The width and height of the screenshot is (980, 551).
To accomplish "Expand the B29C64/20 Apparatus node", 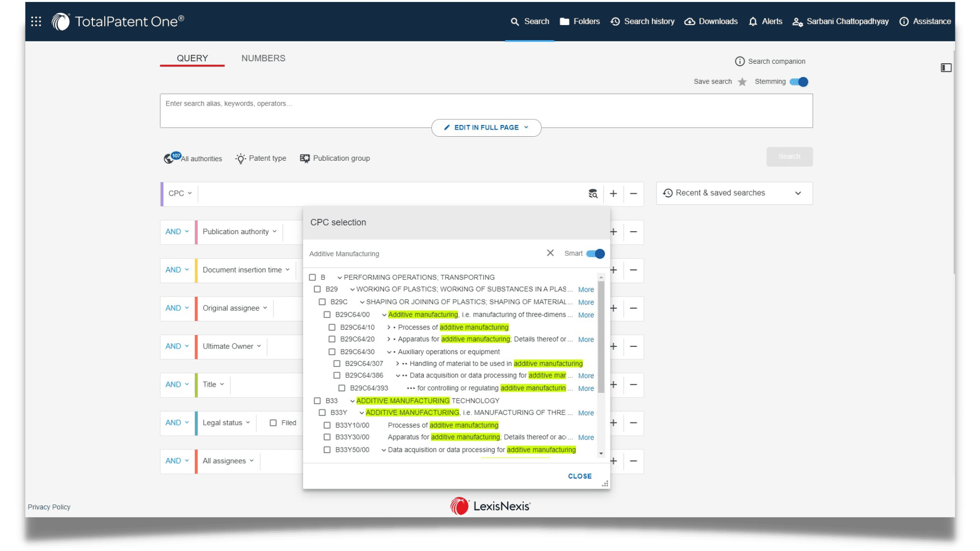I will pyautogui.click(x=389, y=339).
